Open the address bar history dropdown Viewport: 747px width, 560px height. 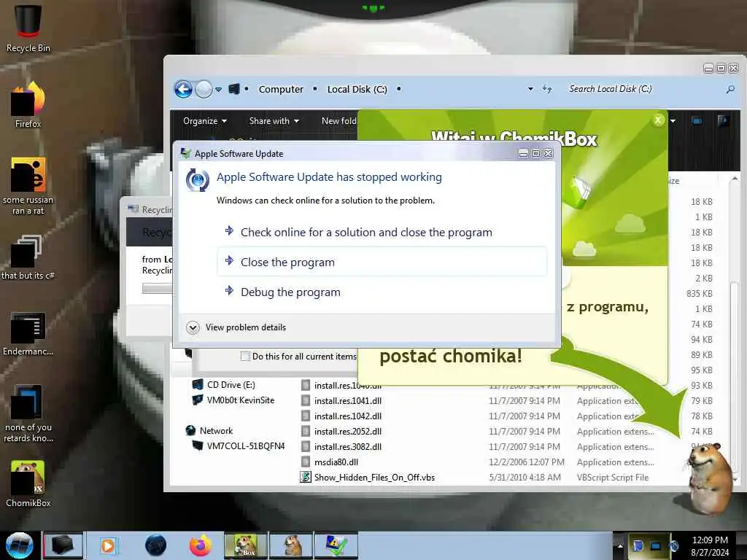(530, 89)
